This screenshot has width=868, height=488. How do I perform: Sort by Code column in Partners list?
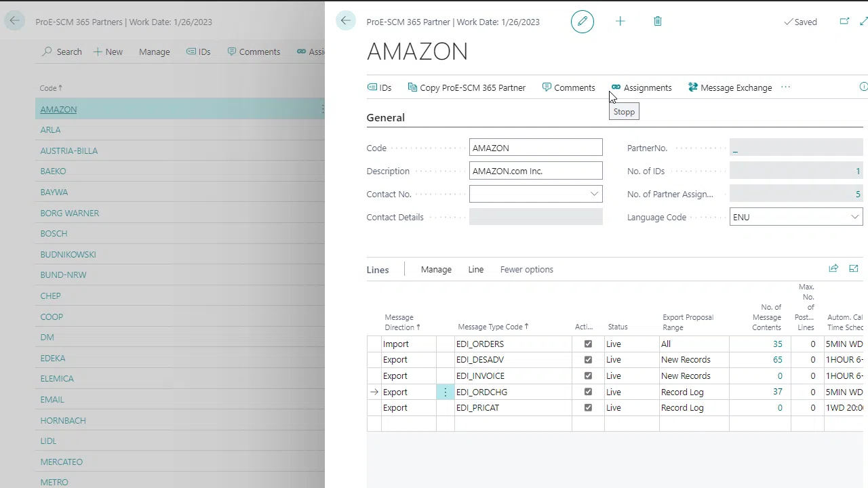click(51, 88)
